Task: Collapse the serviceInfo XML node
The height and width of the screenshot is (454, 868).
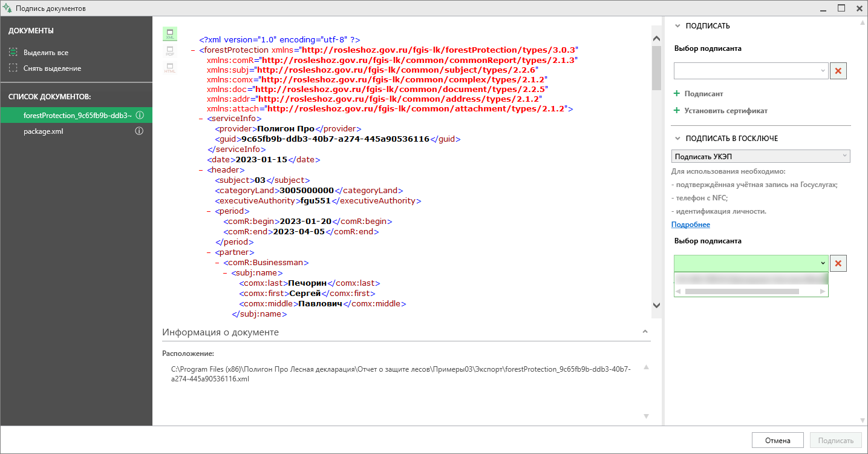Action: coord(201,119)
